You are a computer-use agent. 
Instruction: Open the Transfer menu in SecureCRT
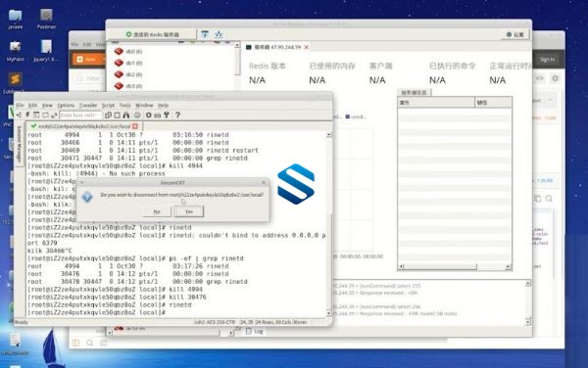(x=88, y=105)
